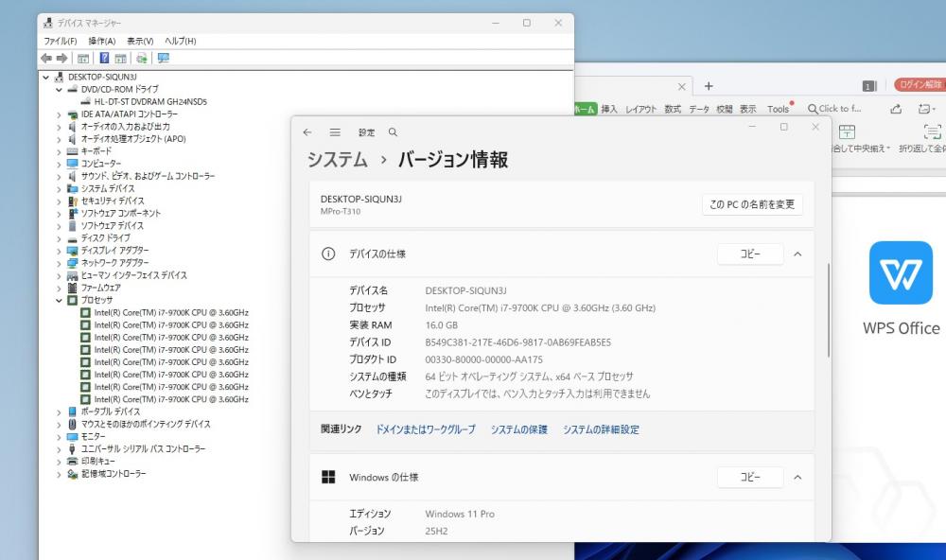Click the back arrow in Settings window
Screen dimensions: 946x560
click(307, 132)
